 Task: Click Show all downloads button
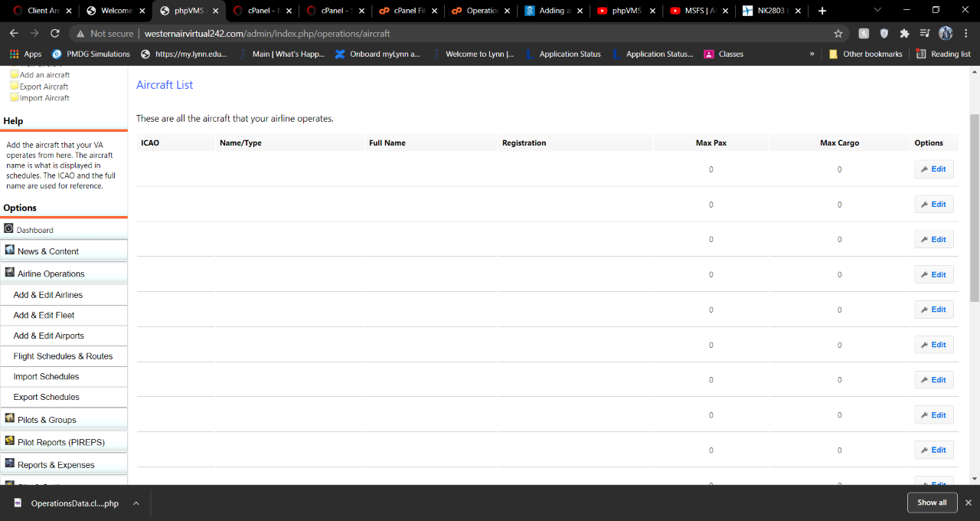click(932, 503)
